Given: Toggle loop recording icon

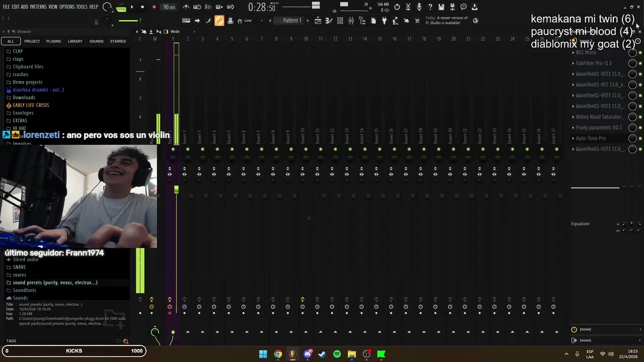Looking at the screenshot, I should 230,7.
